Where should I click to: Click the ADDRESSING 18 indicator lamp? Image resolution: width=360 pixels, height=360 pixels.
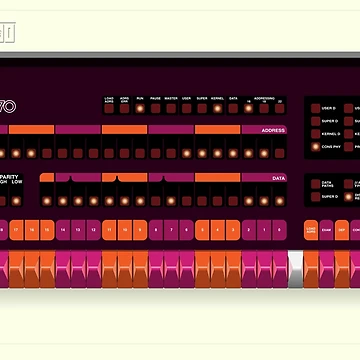pos(264,109)
